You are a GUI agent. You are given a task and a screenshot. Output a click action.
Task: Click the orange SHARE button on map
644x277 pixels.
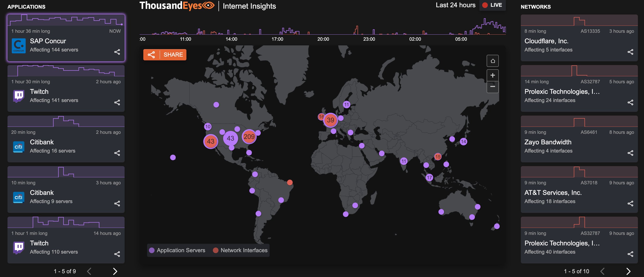point(165,55)
